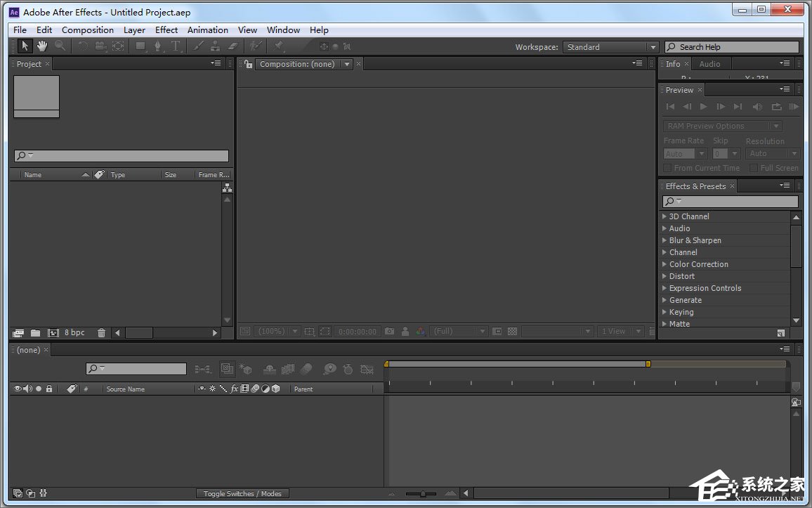Delete selected project items with trash icon
The width and height of the screenshot is (812, 508).
(101, 333)
